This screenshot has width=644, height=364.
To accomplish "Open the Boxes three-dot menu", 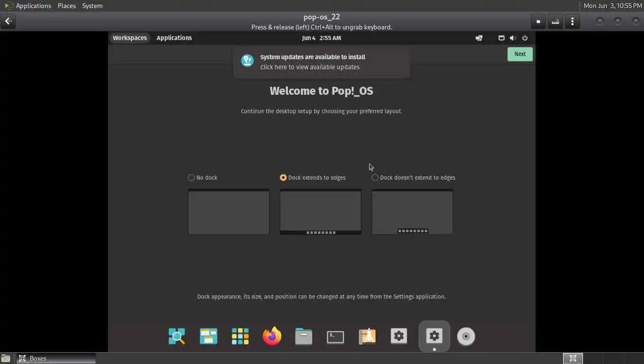I will pos(572,21).
